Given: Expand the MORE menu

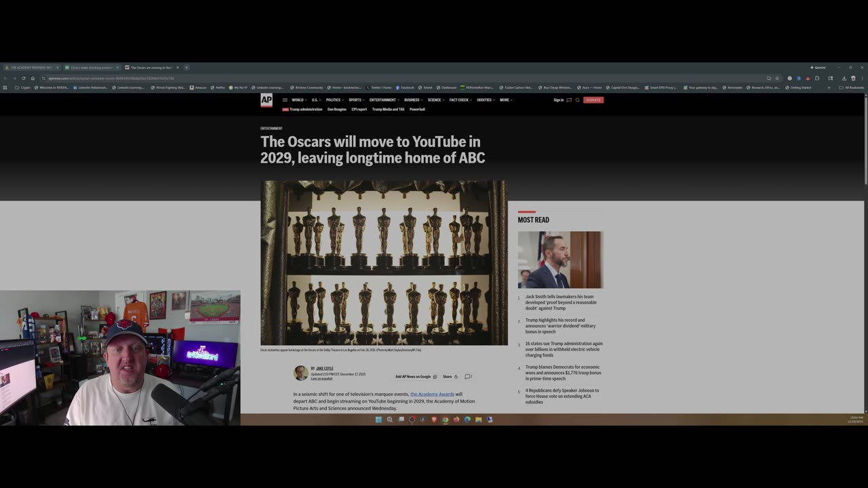Looking at the screenshot, I should (x=506, y=100).
